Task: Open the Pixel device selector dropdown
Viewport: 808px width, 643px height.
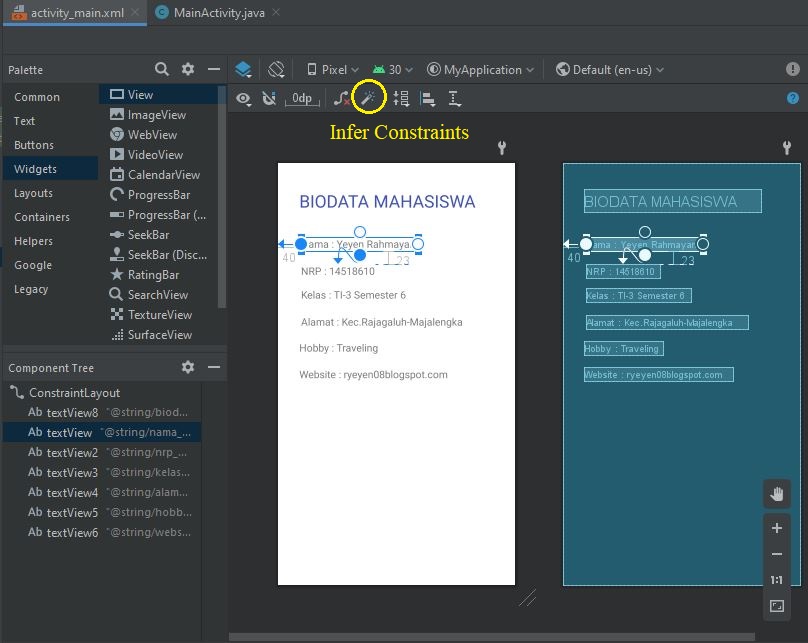Action: click(335, 69)
